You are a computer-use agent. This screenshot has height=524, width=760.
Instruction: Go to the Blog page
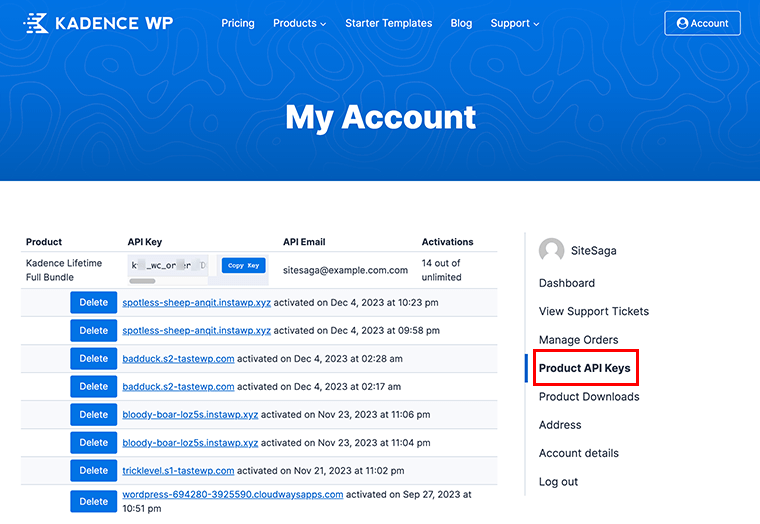461,23
